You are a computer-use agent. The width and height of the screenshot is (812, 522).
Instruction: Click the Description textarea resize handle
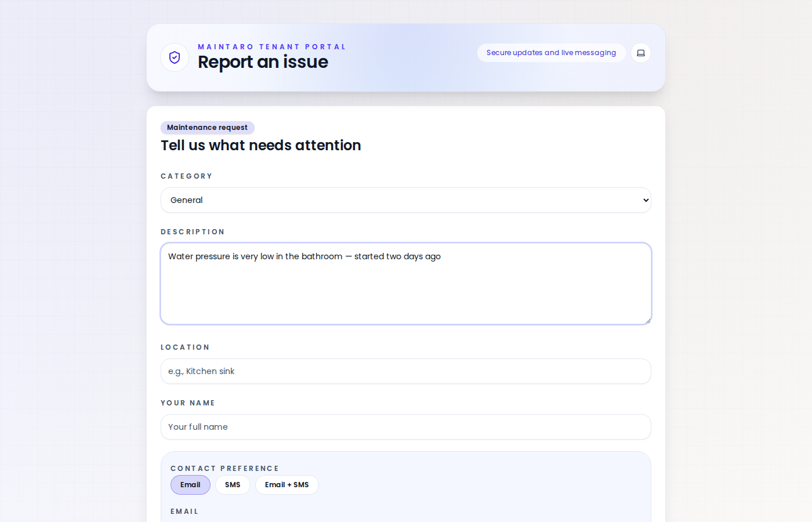tap(647, 320)
